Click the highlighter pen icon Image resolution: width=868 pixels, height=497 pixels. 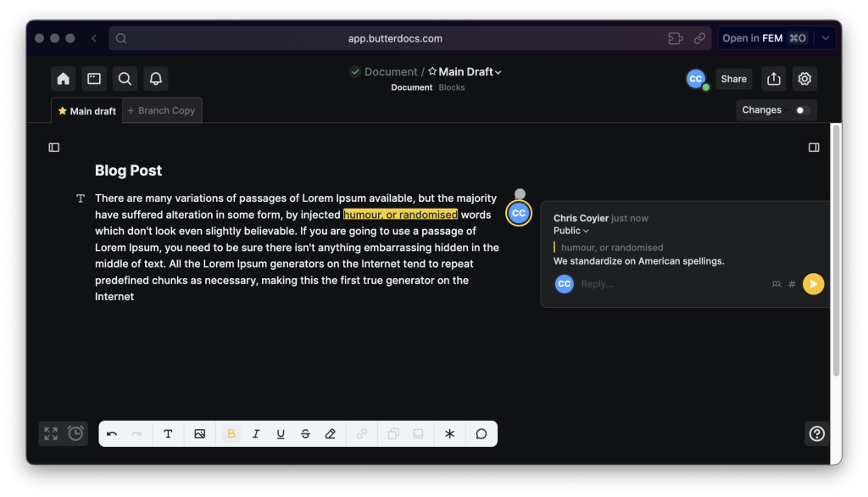click(x=331, y=433)
